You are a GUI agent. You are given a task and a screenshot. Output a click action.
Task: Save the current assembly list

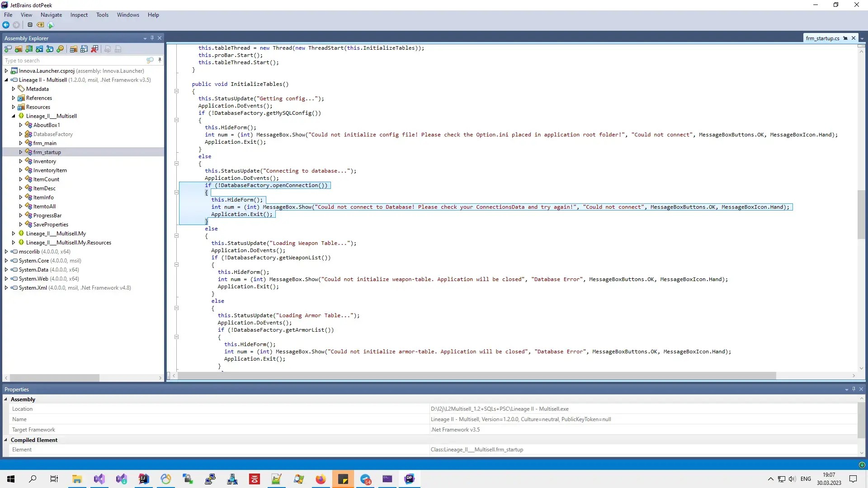click(x=84, y=49)
